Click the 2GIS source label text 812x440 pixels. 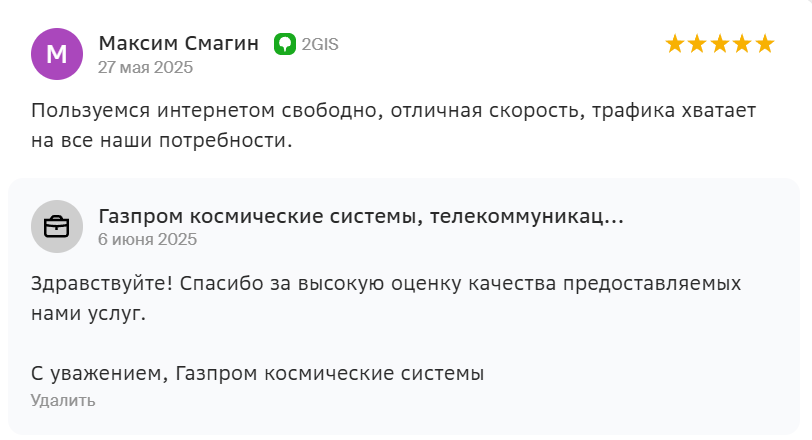point(320,45)
